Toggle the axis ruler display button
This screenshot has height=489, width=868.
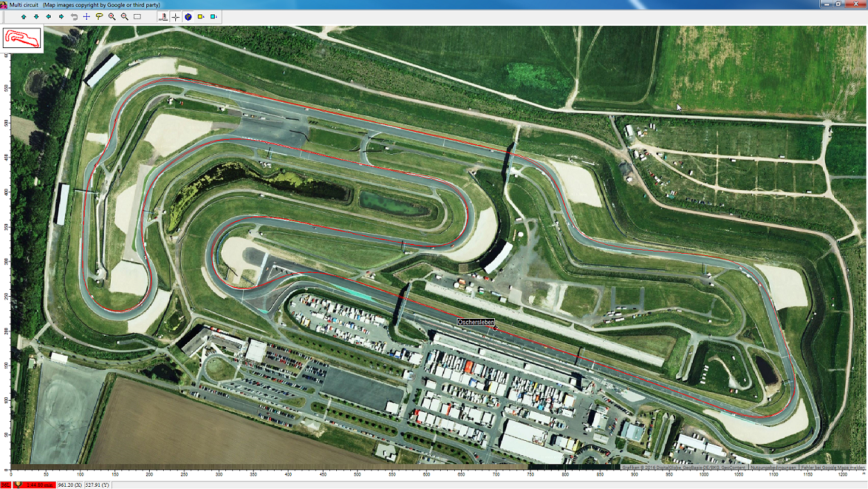(x=163, y=16)
